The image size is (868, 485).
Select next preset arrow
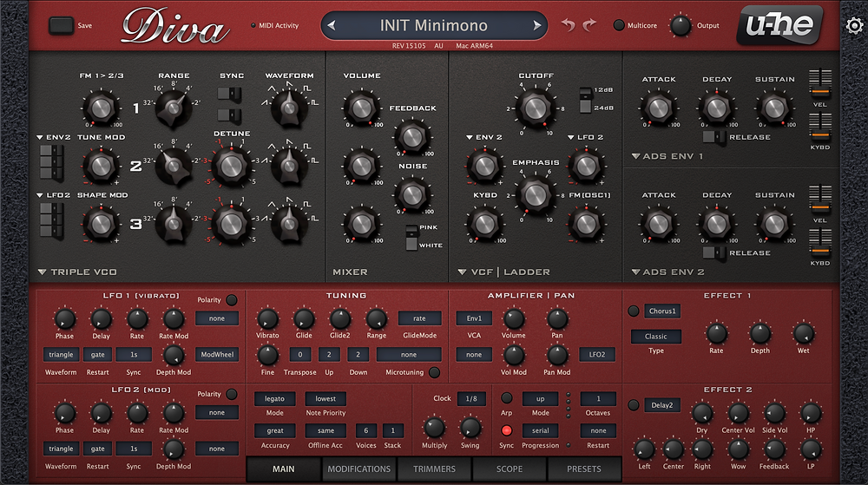536,25
